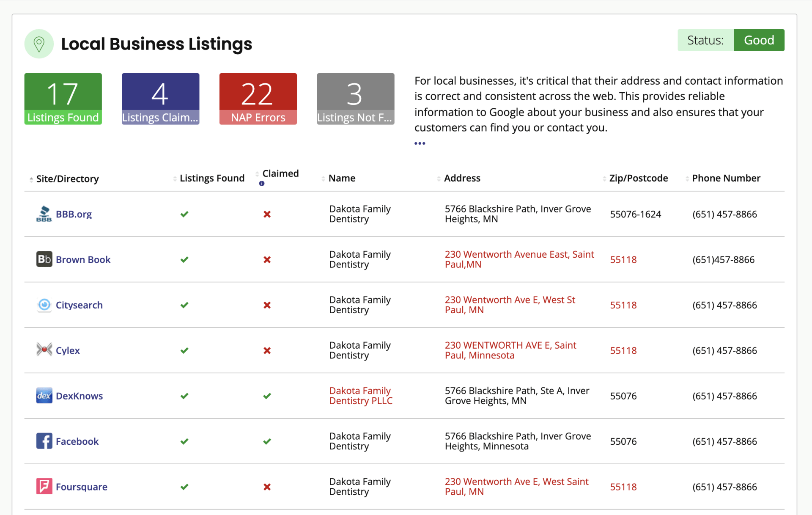
Task: Click the Good status badge
Action: 759,40
